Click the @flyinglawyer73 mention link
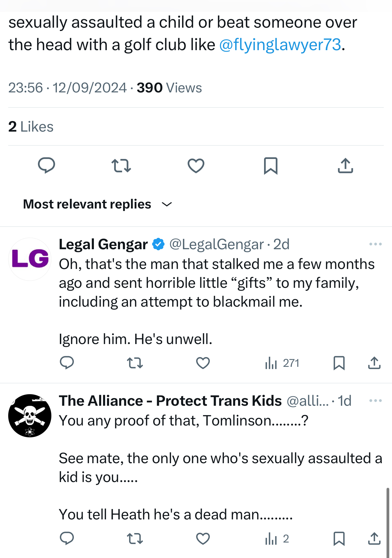This screenshot has width=392, height=558. tap(280, 45)
